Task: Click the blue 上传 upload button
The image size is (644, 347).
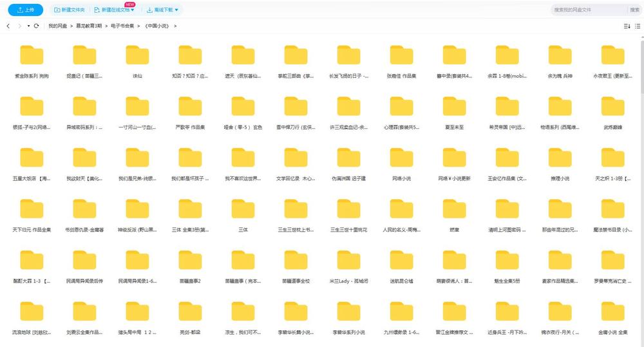Action: pyautogui.click(x=26, y=10)
